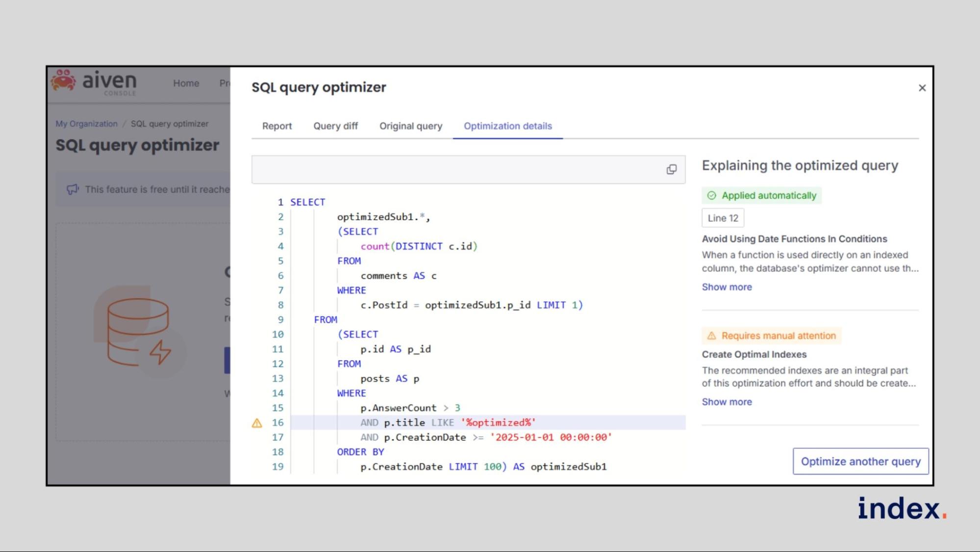Screen dimensions: 980x552
Task: Click green checkmark in Applied automatically badge
Action: coord(711,195)
